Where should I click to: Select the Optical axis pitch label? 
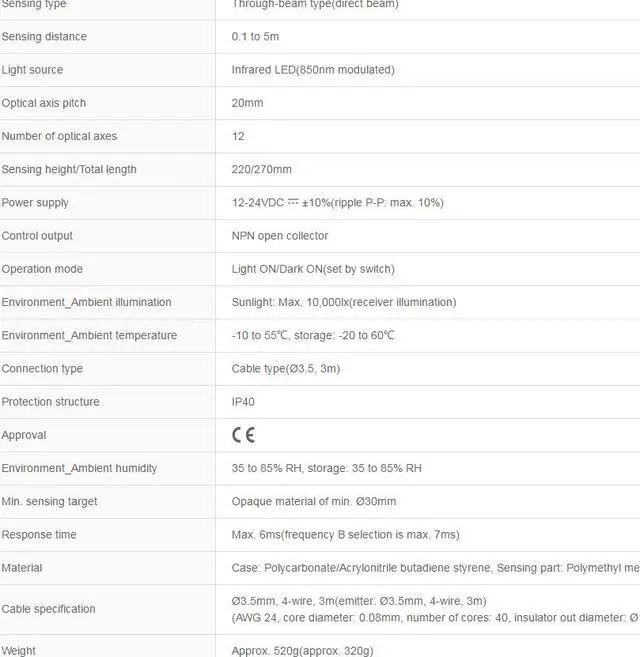point(44,103)
